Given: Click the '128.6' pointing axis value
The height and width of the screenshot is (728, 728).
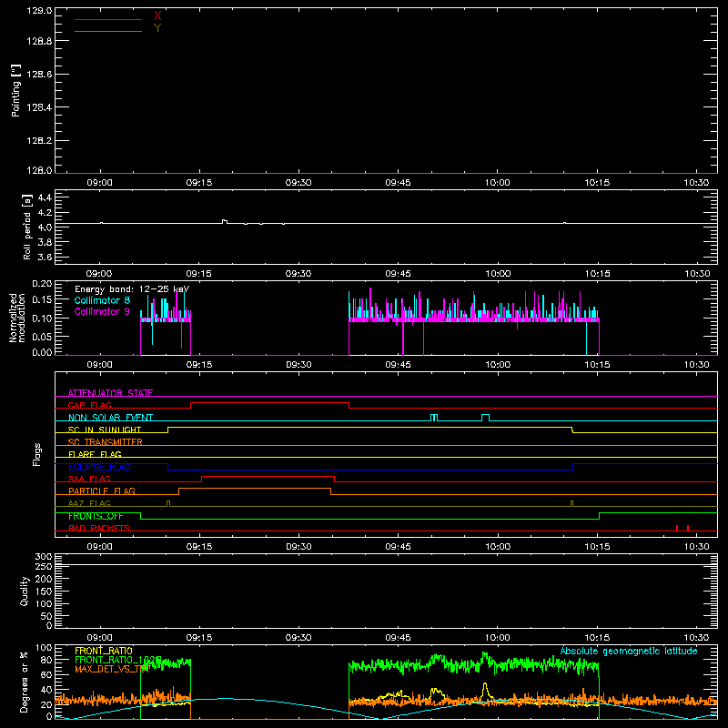Looking at the screenshot, I should tap(39, 75).
